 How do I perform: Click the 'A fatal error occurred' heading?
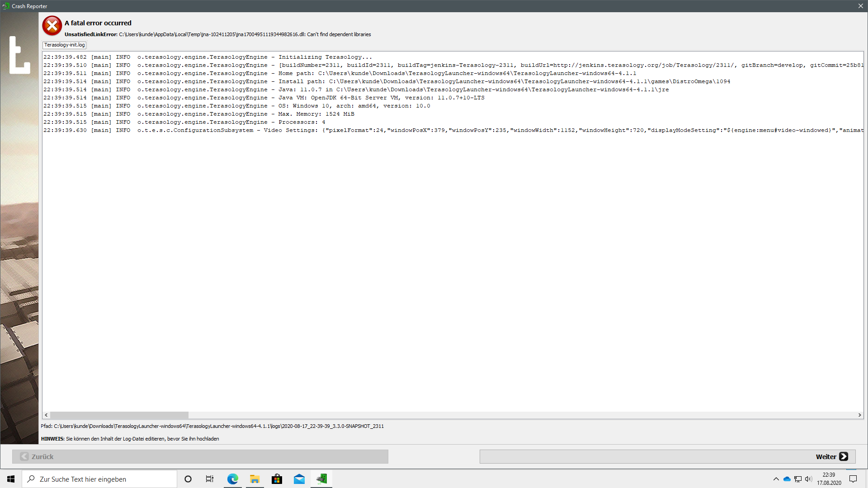(x=98, y=23)
